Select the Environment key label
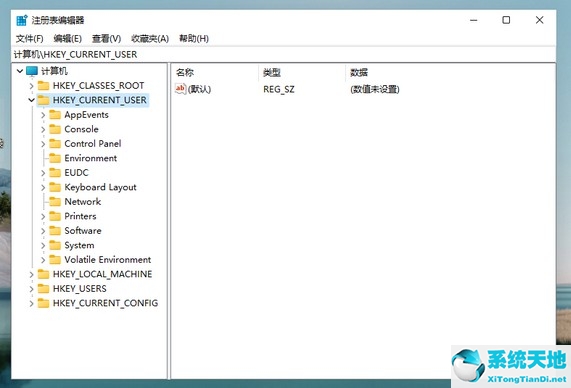This screenshot has height=388, width=571. tap(91, 158)
